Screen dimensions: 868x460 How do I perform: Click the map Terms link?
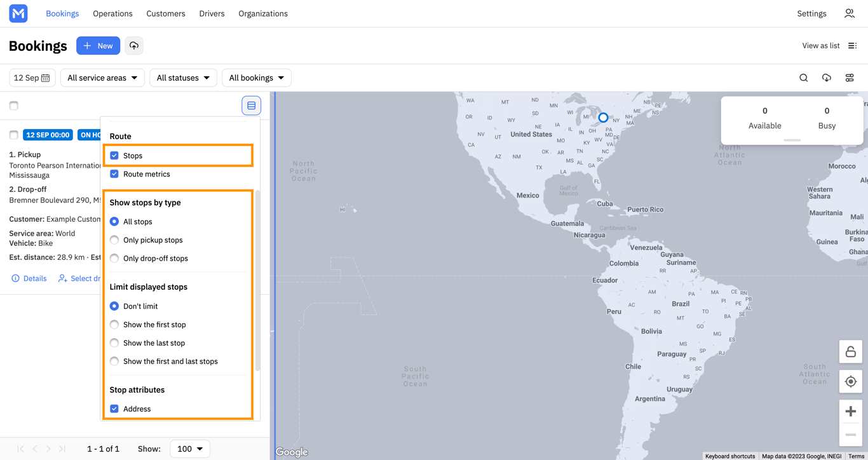(x=856, y=456)
